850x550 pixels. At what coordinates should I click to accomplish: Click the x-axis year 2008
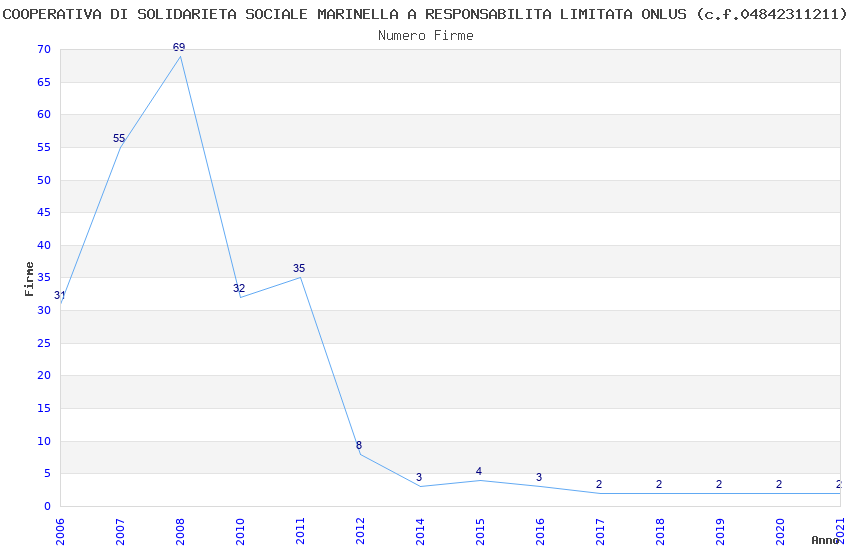tap(181, 531)
